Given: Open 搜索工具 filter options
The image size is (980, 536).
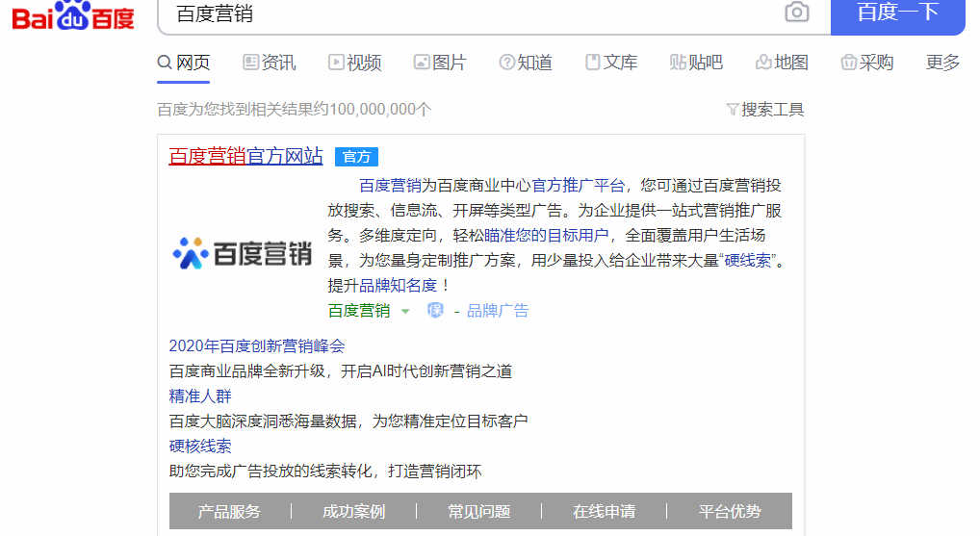Looking at the screenshot, I should tap(765, 110).
